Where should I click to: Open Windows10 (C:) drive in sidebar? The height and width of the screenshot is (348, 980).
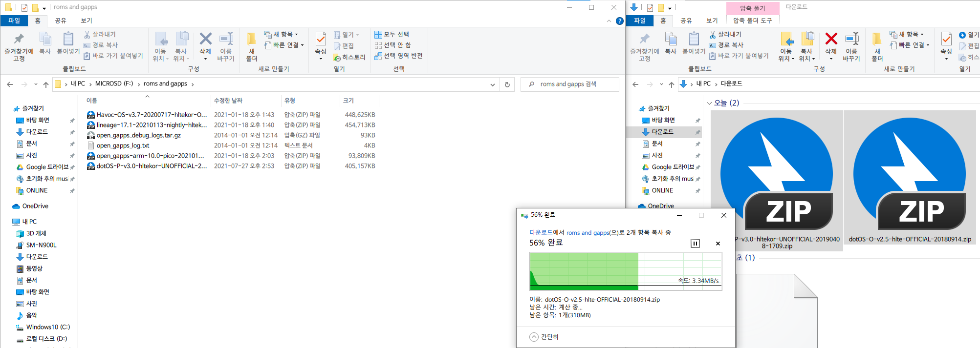(44, 327)
